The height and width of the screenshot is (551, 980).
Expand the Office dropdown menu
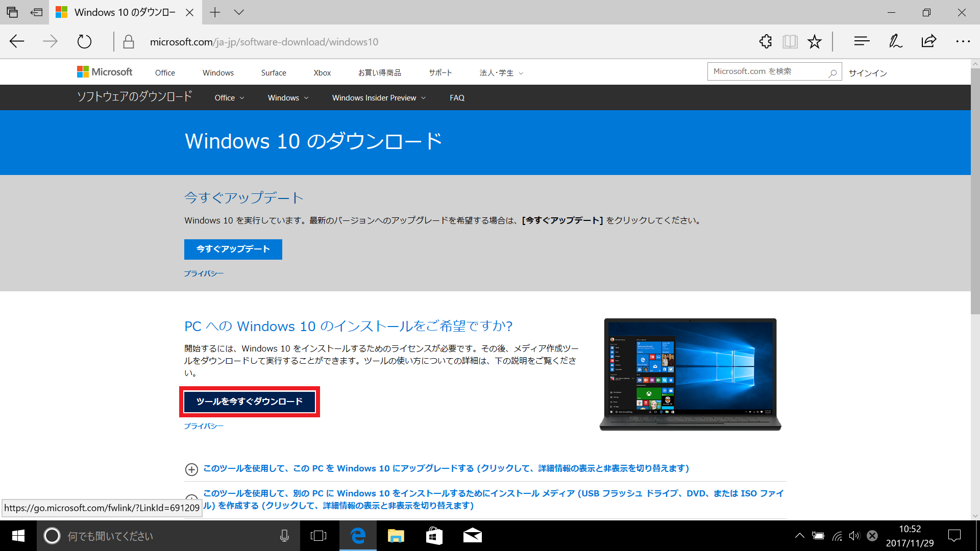click(x=228, y=97)
